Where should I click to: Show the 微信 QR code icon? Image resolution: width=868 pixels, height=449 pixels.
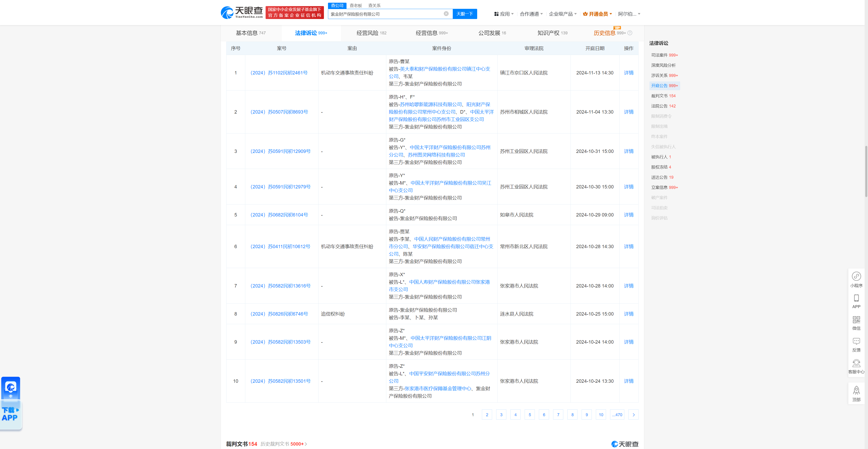(856, 320)
